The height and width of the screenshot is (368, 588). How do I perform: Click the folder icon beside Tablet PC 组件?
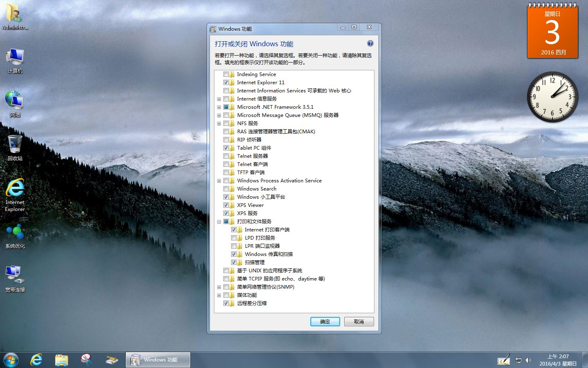click(232, 148)
